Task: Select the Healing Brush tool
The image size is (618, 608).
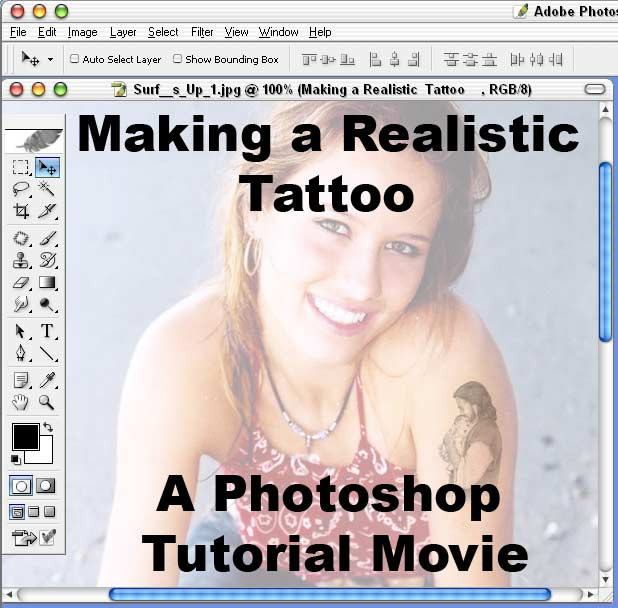Action: click(x=20, y=238)
